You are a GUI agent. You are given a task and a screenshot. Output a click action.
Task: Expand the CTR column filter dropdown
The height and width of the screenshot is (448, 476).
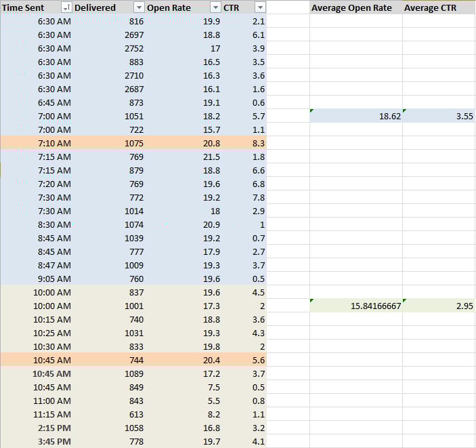(260, 7)
